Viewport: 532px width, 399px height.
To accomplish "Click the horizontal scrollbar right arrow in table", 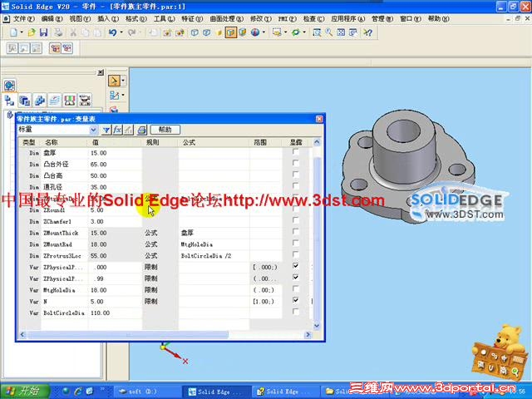I will (x=308, y=335).
